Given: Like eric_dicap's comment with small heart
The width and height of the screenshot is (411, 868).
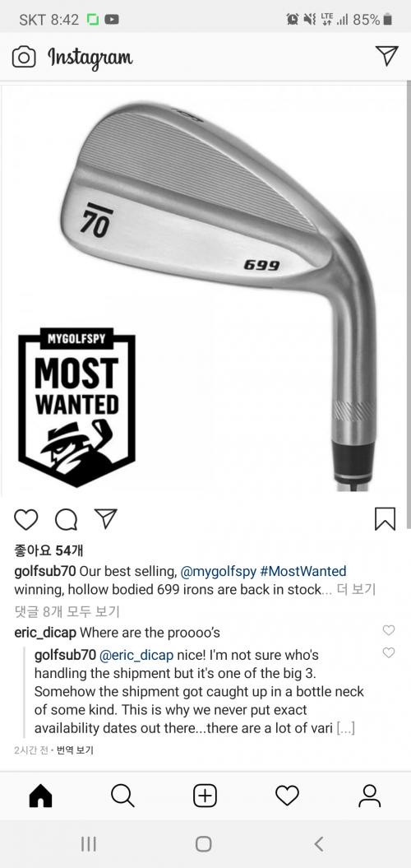Looking at the screenshot, I should tap(389, 630).
